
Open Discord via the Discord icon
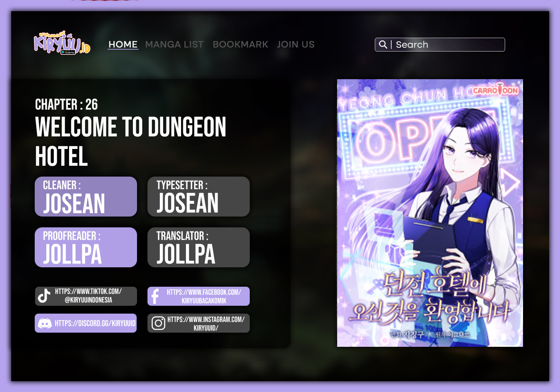[x=44, y=323]
